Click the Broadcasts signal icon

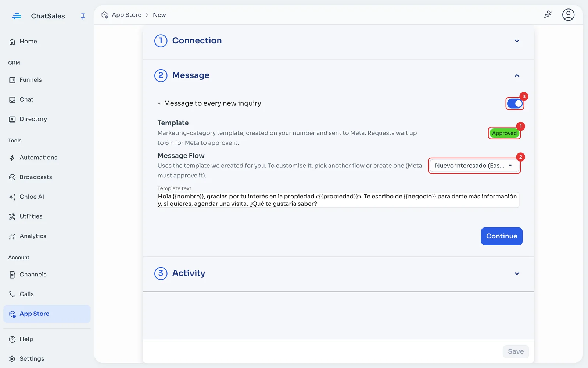coord(12,177)
